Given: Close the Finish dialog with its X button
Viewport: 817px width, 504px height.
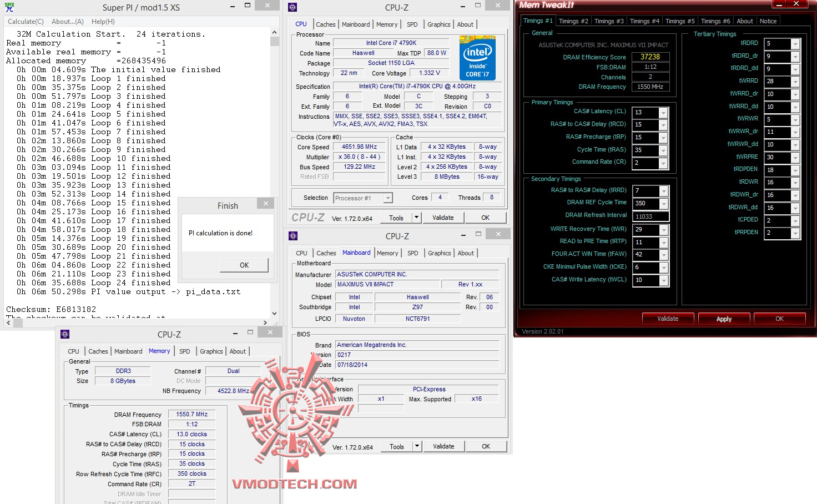Looking at the screenshot, I should [x=265, y=204].
